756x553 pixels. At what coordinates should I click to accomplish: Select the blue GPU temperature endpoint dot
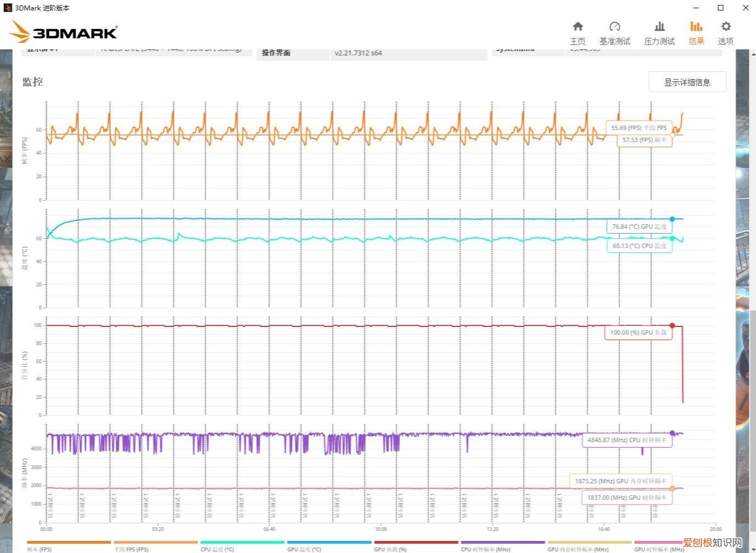click(x=672, y=218)
